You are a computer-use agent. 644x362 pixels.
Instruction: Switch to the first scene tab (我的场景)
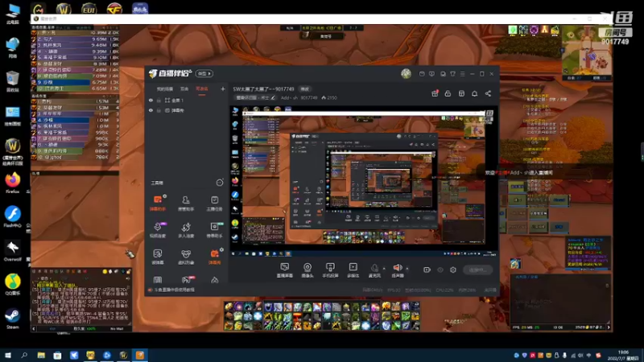pyautogui.click(x=165, y=89)
